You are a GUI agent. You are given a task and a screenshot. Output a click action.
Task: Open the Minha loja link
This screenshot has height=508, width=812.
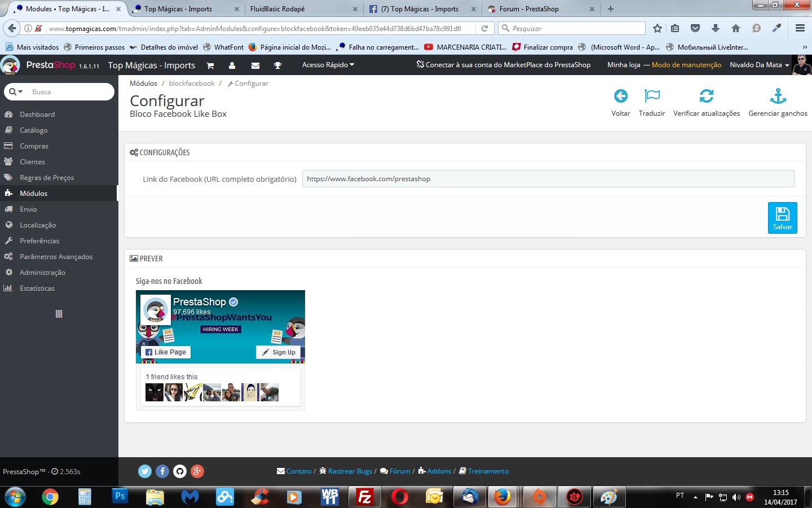point(624,65)
